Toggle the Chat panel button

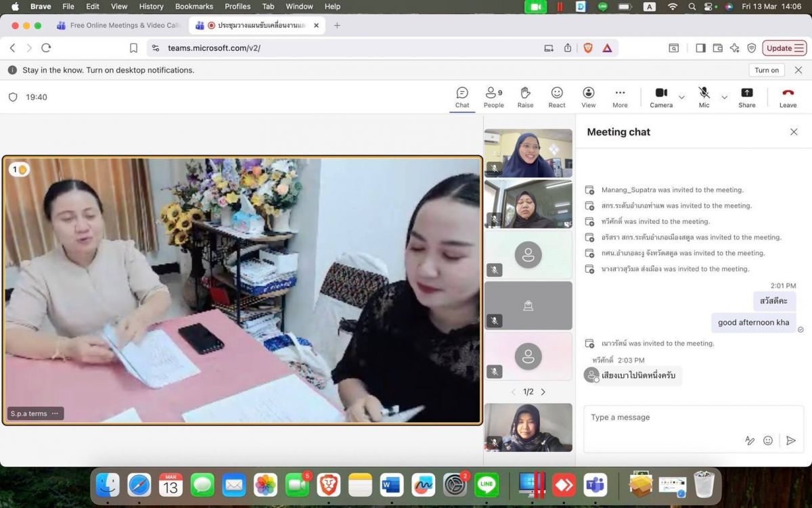(462, 97)
